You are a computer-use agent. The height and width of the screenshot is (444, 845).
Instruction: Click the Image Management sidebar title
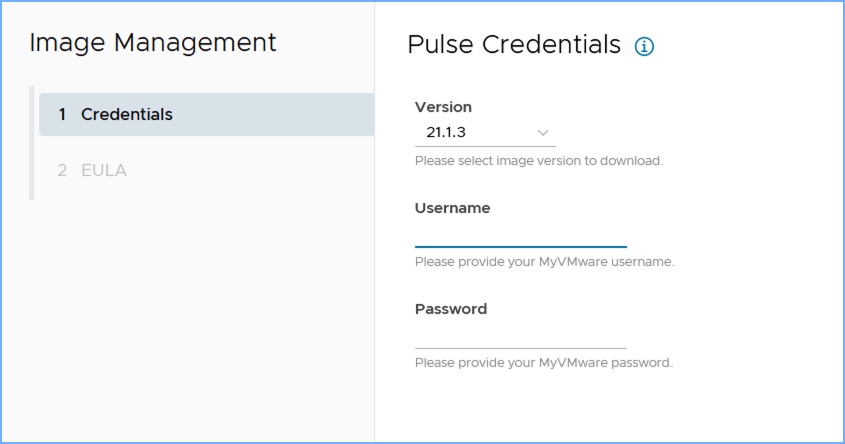(153, 42)
